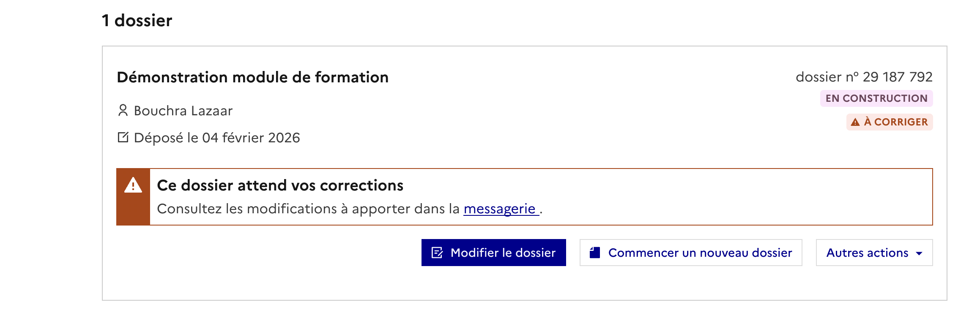The height and width of the screenshot is (329, 980).
Task: Click the white warning triangle in the alert banner
Action: (133, 185)
